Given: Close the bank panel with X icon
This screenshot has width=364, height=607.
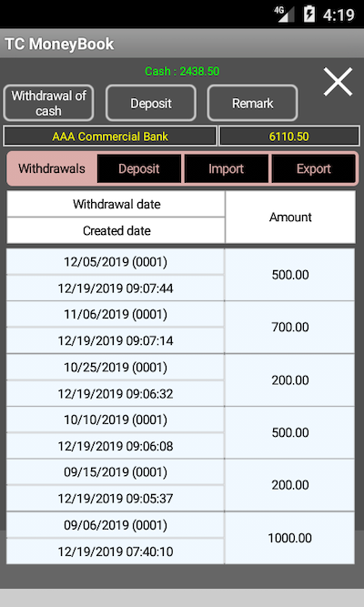Looking at the screenshot, I should (x=338, y=82).
